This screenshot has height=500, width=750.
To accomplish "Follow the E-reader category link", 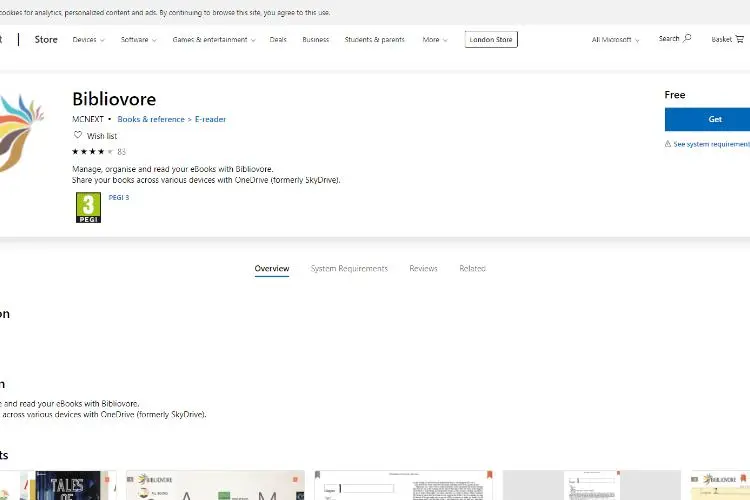I will click(x=210, y=119).
